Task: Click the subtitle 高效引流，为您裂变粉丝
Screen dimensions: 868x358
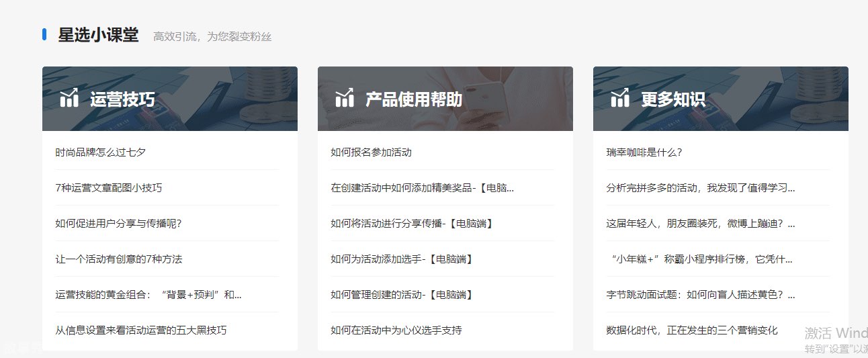Action: pos(212,37)
